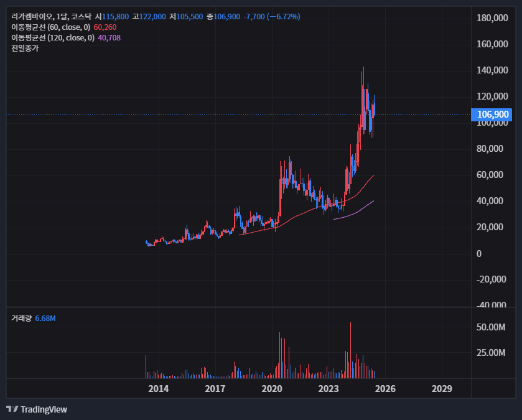Click the current price tag 106,900 on axis

[492, 114]
